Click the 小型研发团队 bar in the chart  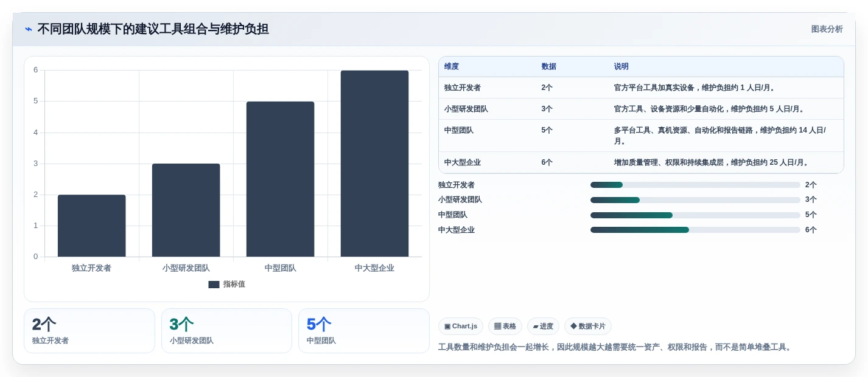186,210
